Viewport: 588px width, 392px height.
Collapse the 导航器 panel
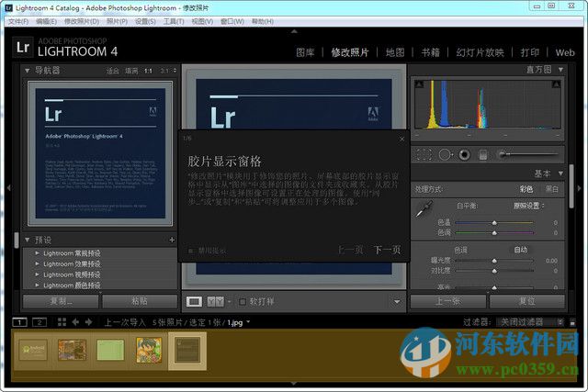27,71
